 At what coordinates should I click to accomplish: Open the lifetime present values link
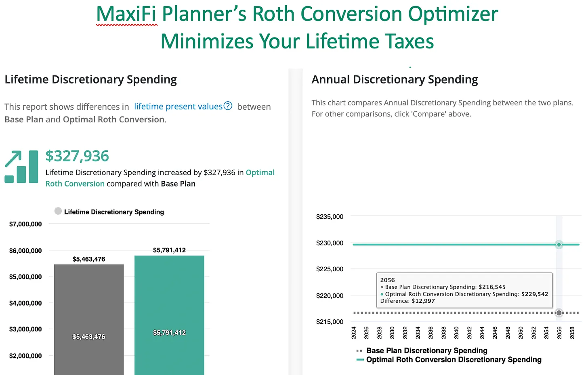[x=178, y=107]
